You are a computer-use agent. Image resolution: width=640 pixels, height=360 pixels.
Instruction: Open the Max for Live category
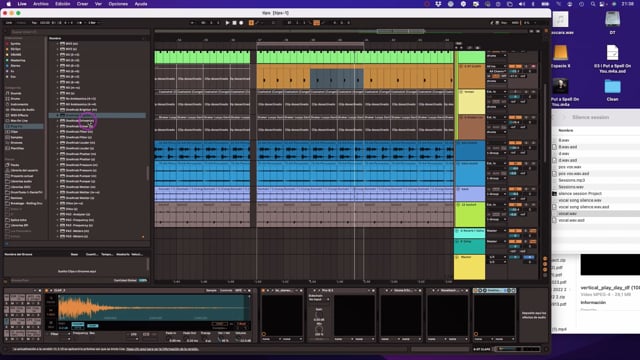(x=19, y=121)
